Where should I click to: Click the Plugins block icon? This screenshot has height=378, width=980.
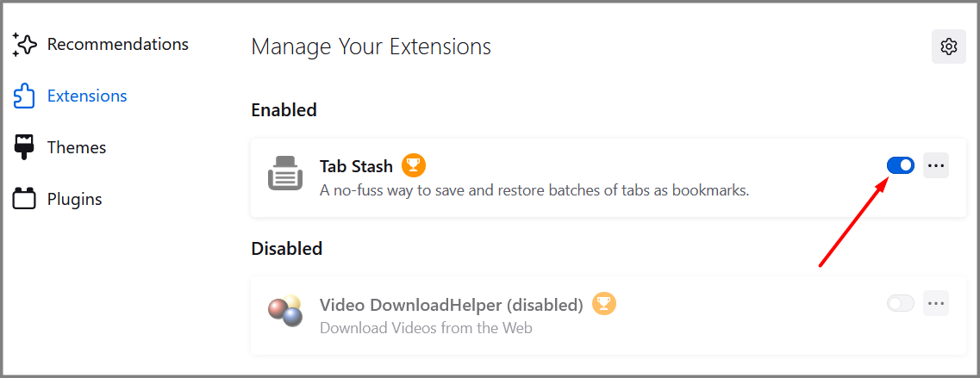click(24, 200)
